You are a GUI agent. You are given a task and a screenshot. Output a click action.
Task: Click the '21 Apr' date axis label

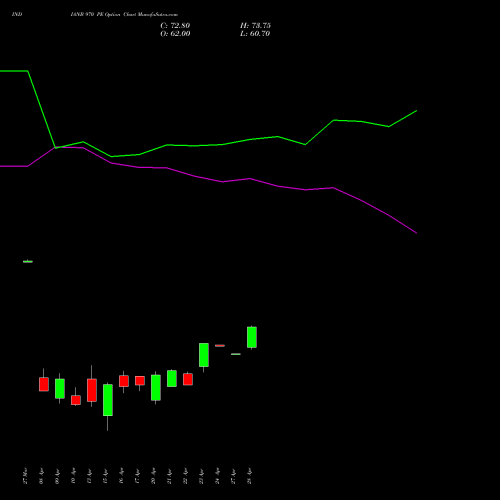pyautogui.click(x=169, y=476)
